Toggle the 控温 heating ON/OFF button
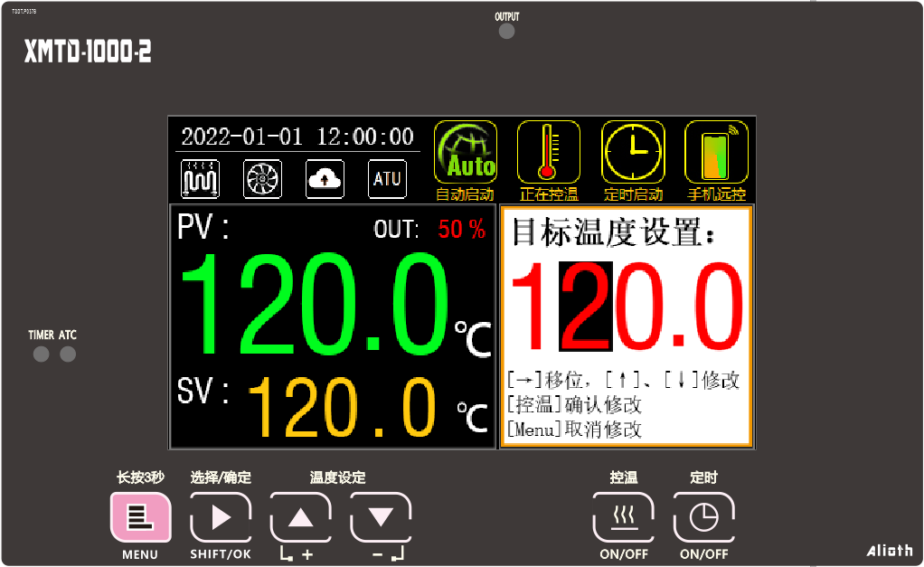924x567 pixels. (624, 517)
